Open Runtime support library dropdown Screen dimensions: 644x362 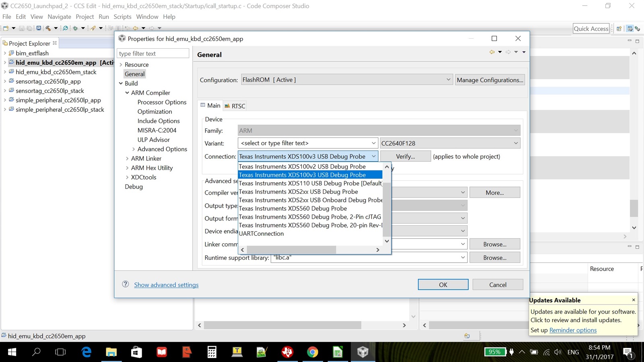[x=463, y=257]
